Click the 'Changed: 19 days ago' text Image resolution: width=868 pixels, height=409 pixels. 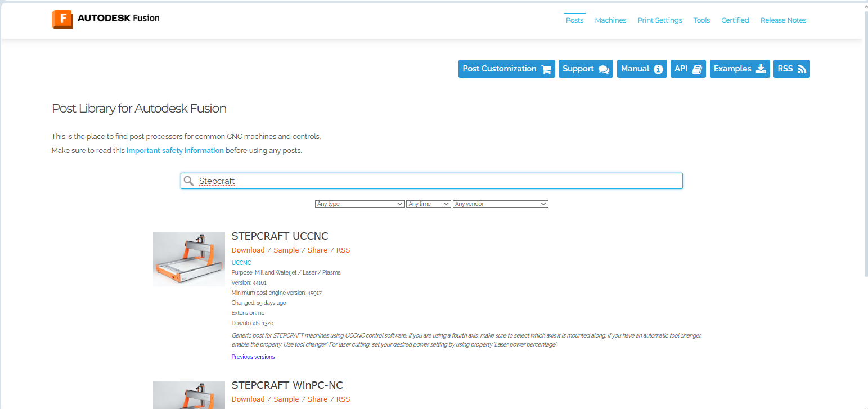click(x=259, y=303)
